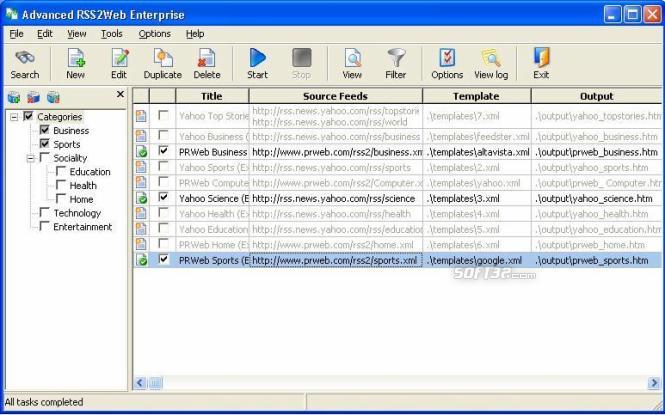Sort by the Title column header
This screenshot has height=415, width=665.
click(x=212, y=96)
